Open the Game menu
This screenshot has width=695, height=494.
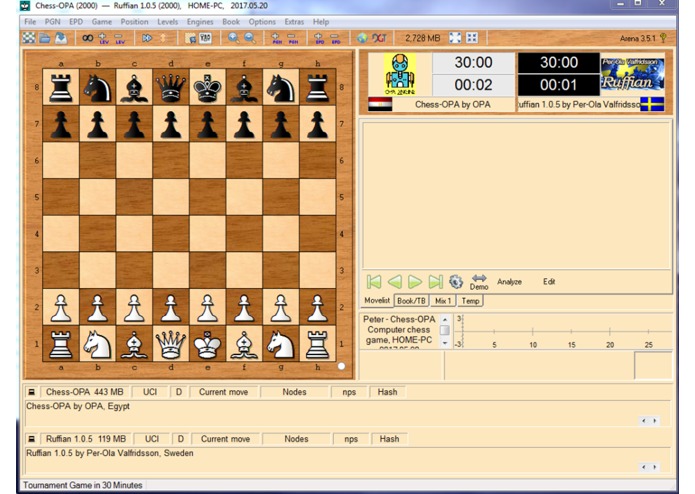tap(102, 22)
